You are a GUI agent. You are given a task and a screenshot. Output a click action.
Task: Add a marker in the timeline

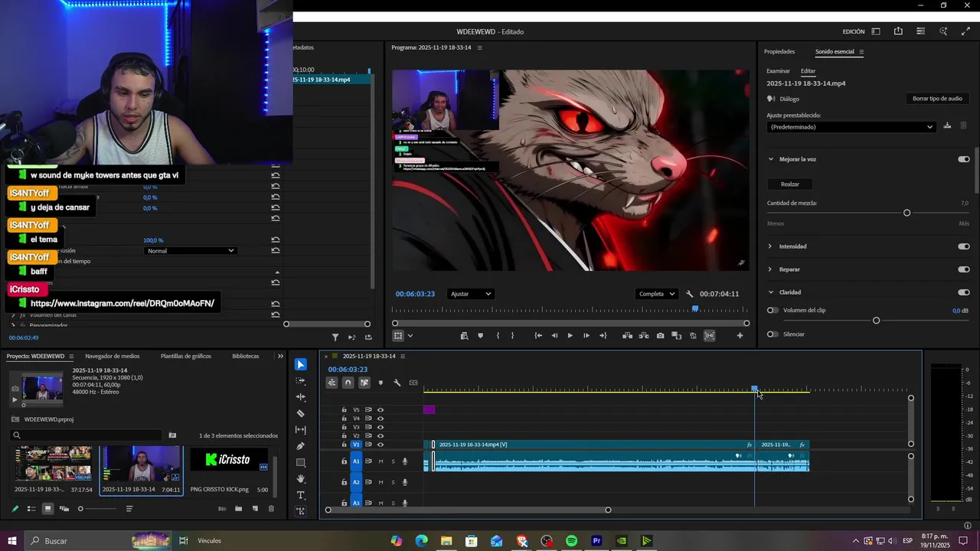point(381,383)
